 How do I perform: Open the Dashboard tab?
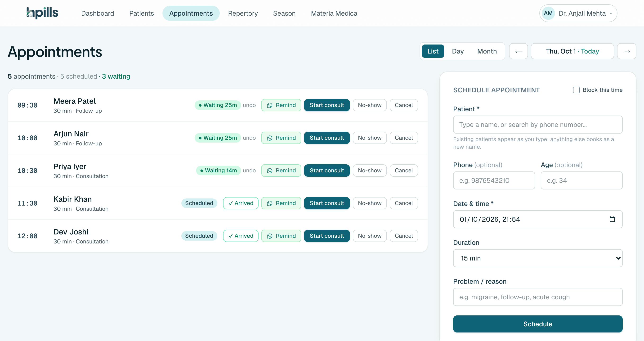pos(98,13)
